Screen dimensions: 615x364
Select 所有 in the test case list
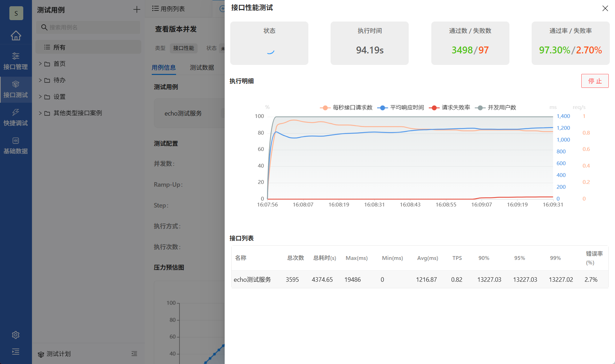pos(59,47)
